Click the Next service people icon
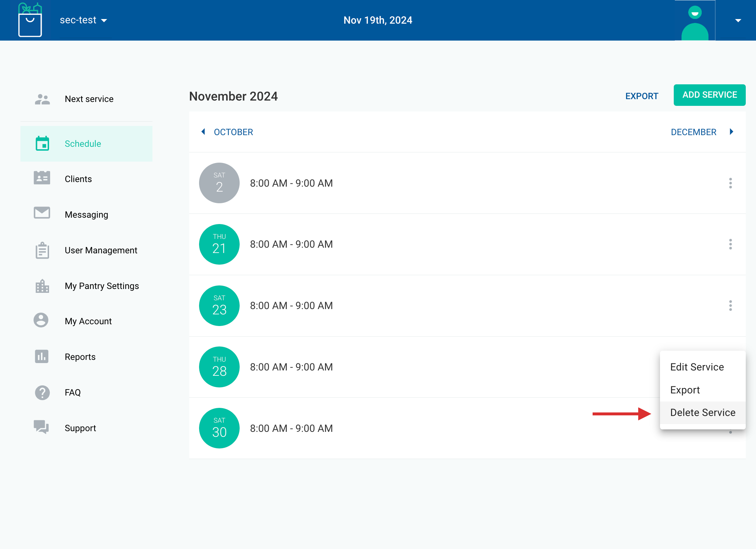Image resolution: width=756 pixels, height=549 pixels. click(x=42, y=99)
